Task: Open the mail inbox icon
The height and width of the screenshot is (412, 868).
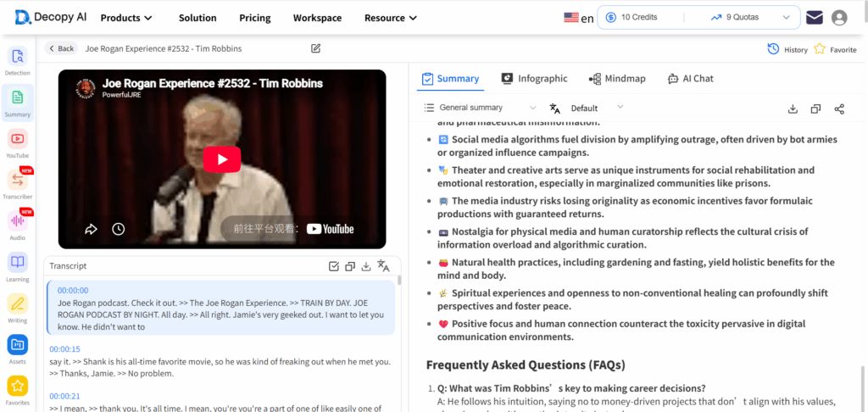Action: (x=815, y=18)
